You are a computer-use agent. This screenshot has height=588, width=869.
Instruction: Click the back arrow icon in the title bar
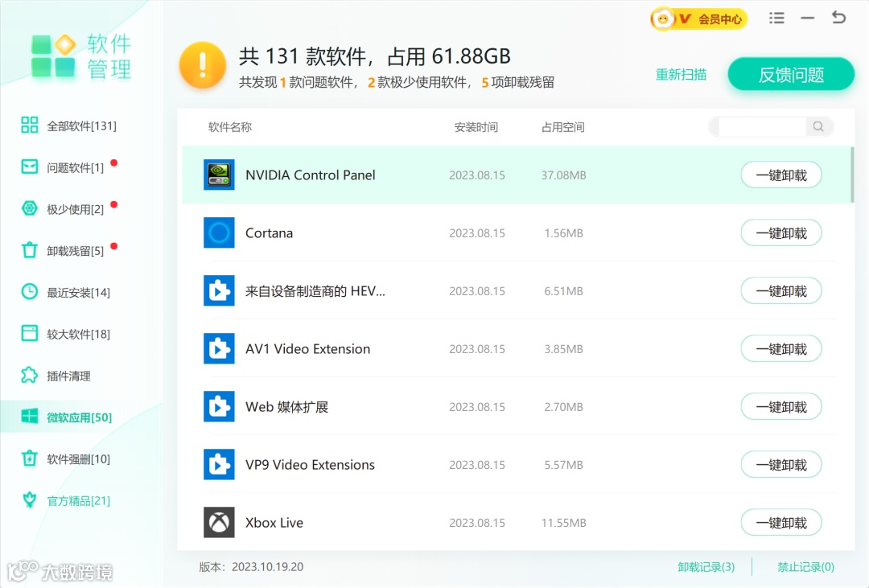pyautogui.click(x=838, y=18)
